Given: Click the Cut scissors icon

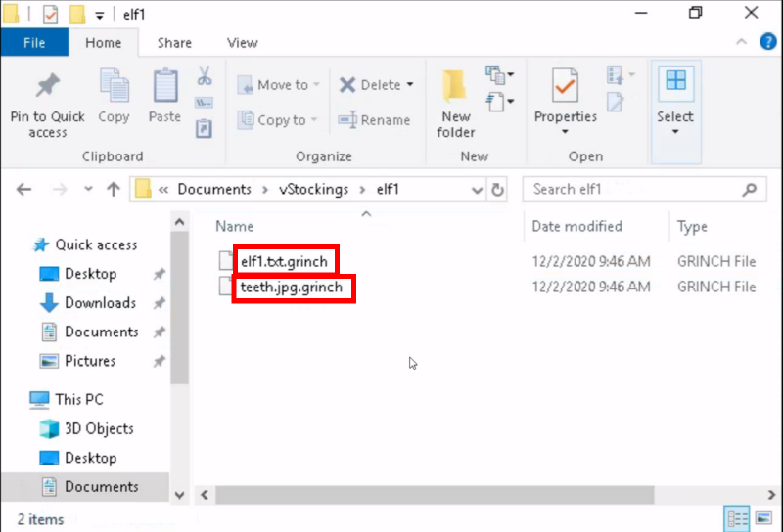Looking at the screenshot, I should coord(205,76).
